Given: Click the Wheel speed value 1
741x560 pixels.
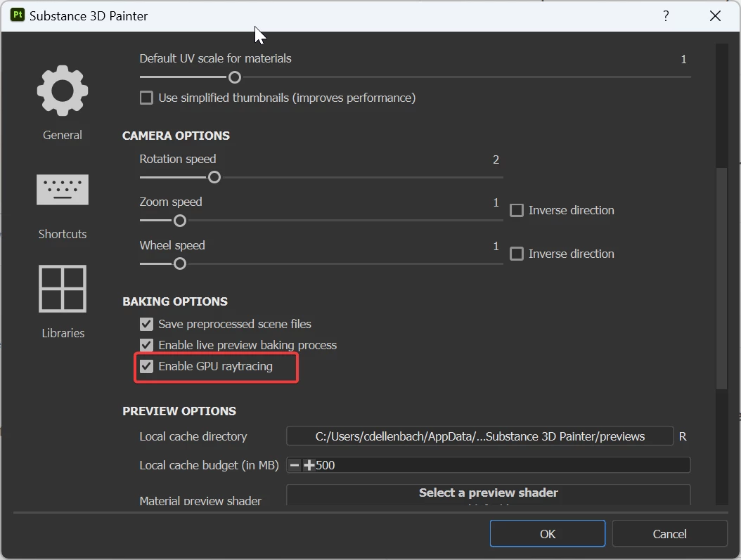Looking at the screenshot, I should coord(496,246).
